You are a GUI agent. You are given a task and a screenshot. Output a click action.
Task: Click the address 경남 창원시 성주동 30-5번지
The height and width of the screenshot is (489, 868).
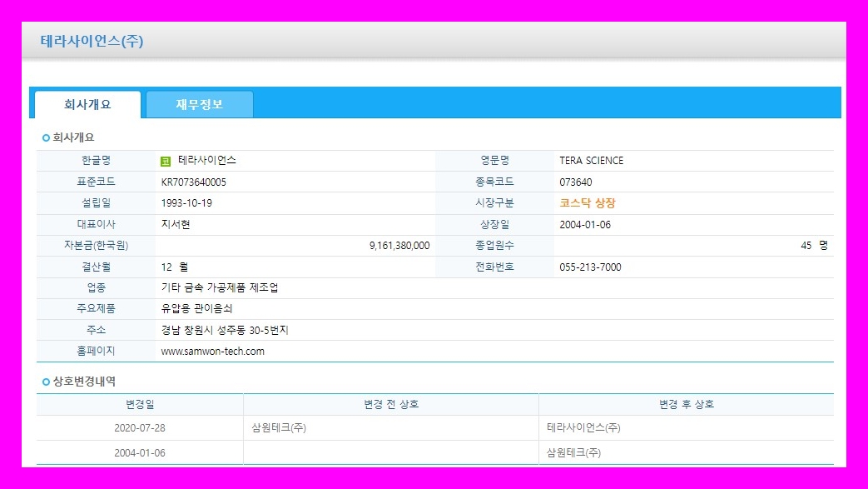tap(225, 330)
